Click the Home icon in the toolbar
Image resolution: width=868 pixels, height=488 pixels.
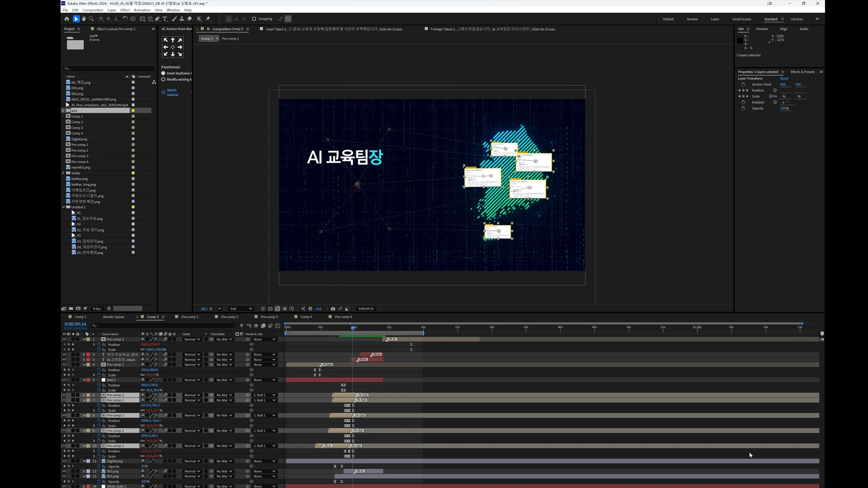[67, 19]
